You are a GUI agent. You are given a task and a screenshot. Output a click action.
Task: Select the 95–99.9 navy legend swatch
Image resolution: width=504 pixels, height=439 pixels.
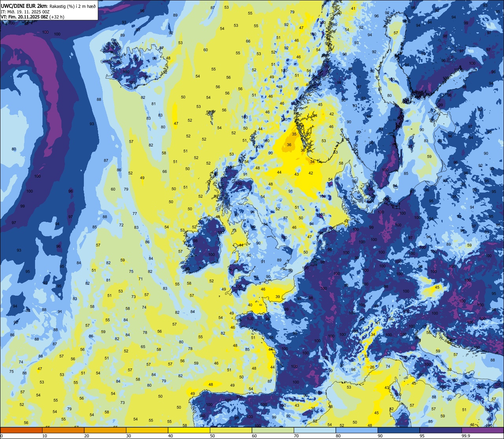click(441, 430)
